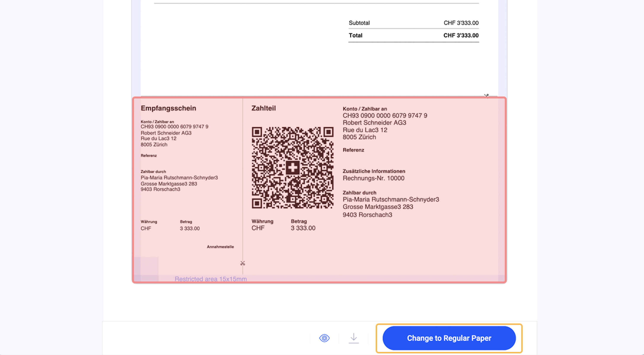Click 'Pia-Maria Rutschmann-Schnyder3' in the Zahlteil
The height and width of the screenshot is (355, 644).
pos(391,200)
